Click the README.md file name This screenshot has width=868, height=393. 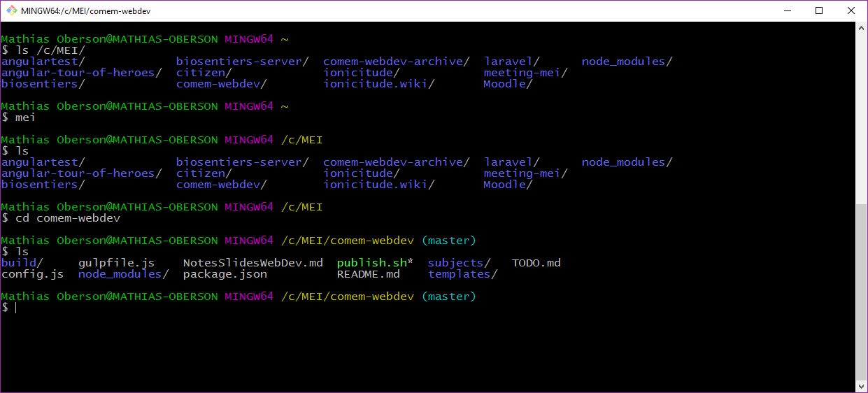[368, 274]
